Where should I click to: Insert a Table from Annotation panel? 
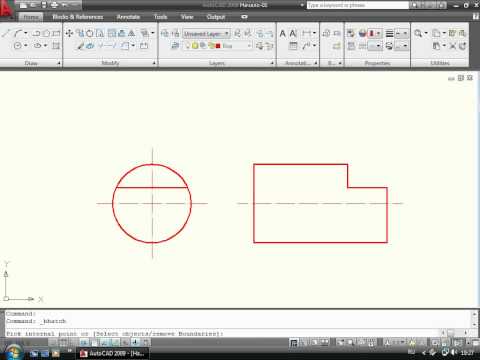click(293, 46)
